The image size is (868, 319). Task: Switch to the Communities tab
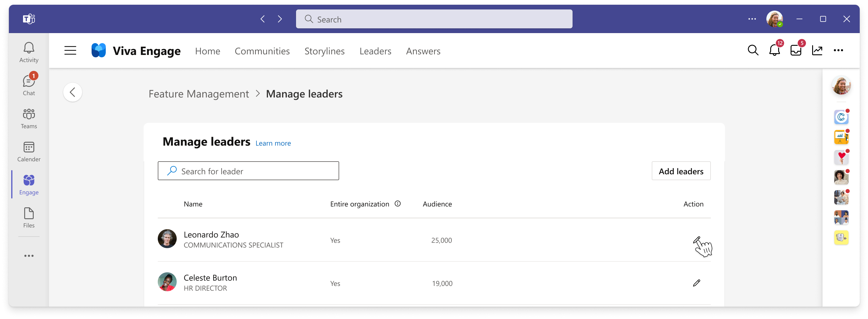tap(262, 51)
